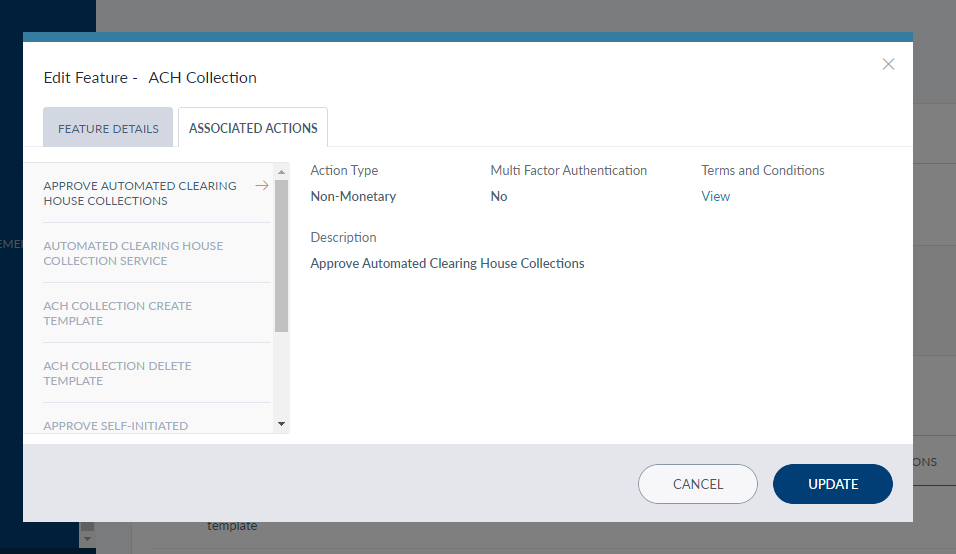
Task: Click the arrow icon beside Approve Automated Clearing
Action: pos(262,185)
